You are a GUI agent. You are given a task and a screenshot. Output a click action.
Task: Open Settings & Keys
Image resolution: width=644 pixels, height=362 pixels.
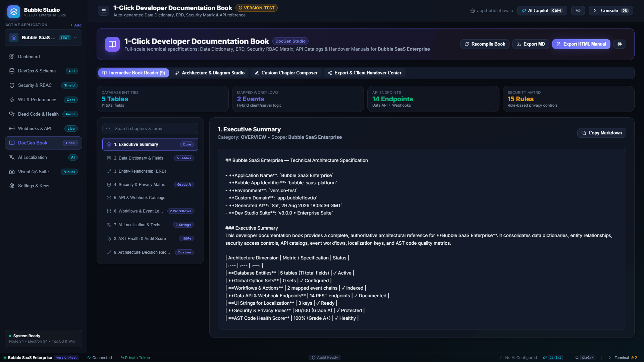point(43,186)
